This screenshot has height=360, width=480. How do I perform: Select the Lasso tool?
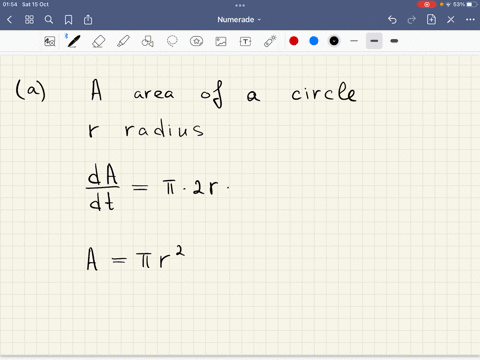pos(172,41)
